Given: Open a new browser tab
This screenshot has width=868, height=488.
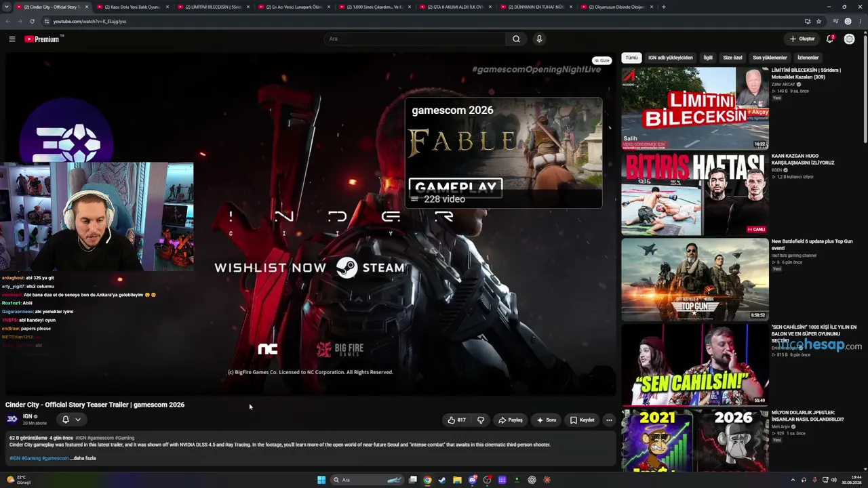Looking at the screenshot, I should pos(663,7).
